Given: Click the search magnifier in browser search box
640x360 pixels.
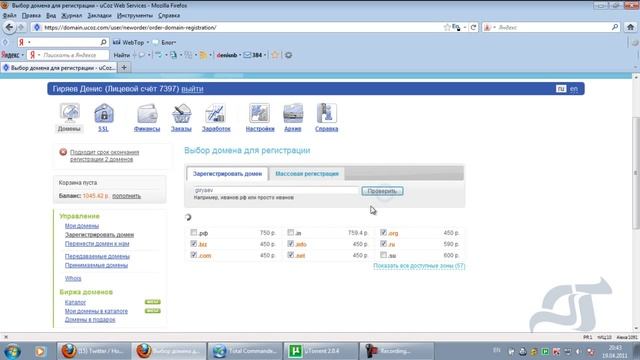Looking at the screenshot, I should click(x=615, y=27).
